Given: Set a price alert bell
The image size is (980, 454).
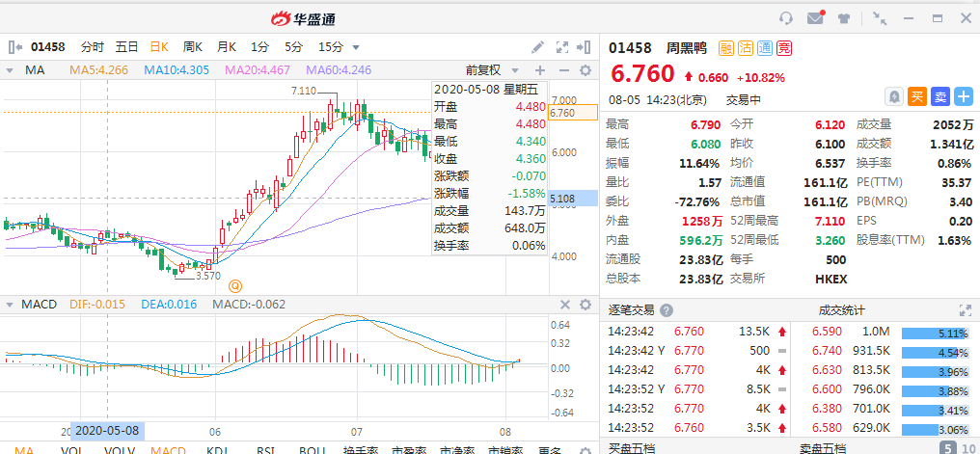Looking at the screenshot, I should pyautogui.click(x=894, y=96).
